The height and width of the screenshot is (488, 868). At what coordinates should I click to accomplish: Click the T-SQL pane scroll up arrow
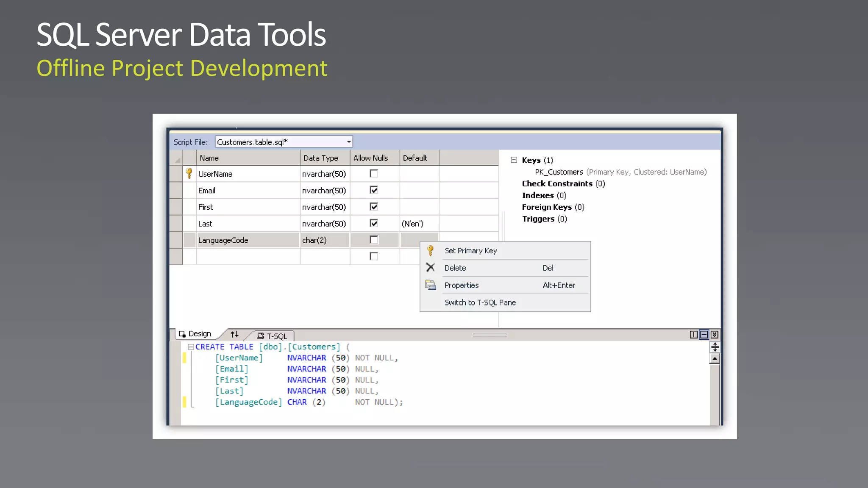pos(715,359)
